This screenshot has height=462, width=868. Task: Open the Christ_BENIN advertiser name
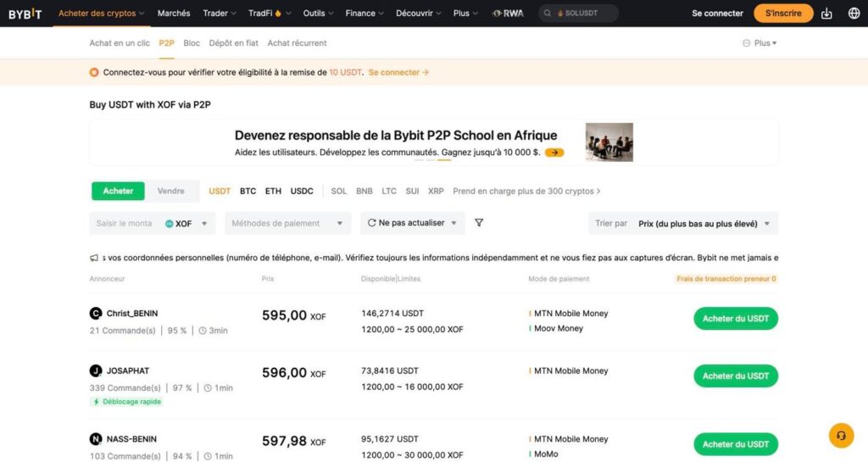click(131, 313)
